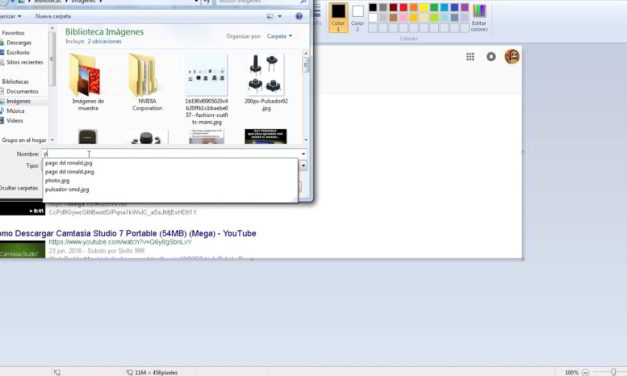627x376 pixels.
Task: Click the file list scroll-up arrow
Action: coord(306,53)
